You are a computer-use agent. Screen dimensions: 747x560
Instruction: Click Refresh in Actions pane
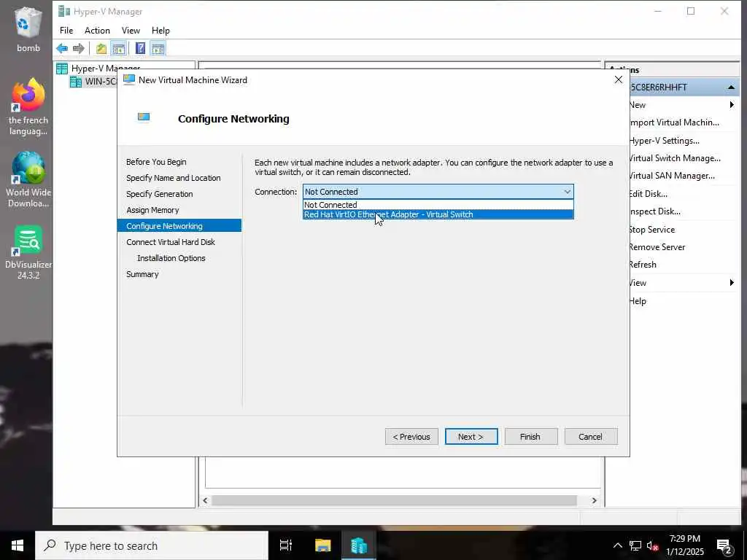pyautogui.click(x=643, y=265)
